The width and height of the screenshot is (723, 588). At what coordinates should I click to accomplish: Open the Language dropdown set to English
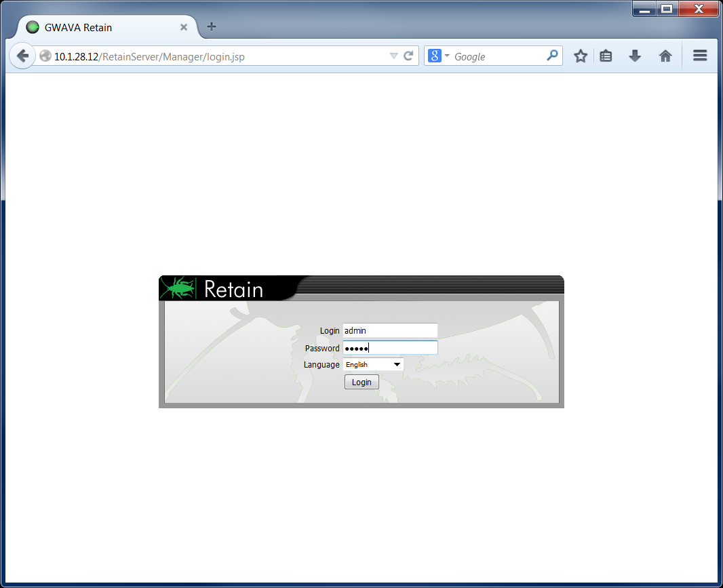(x=373, y=364)
